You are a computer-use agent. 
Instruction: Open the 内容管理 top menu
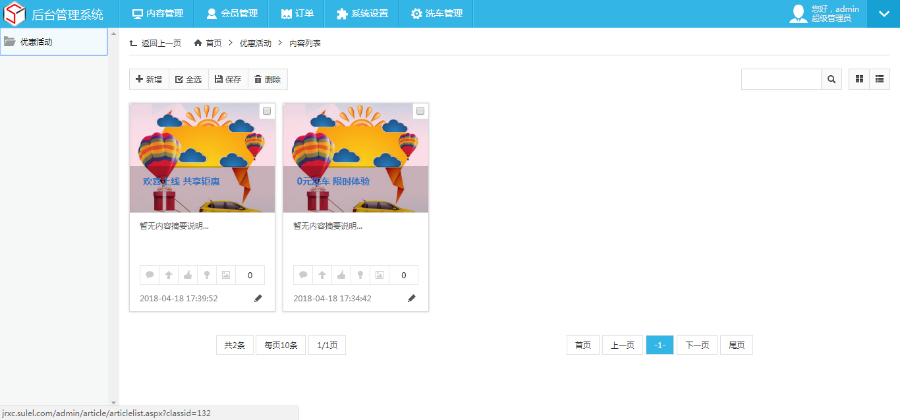coord(157,14)
